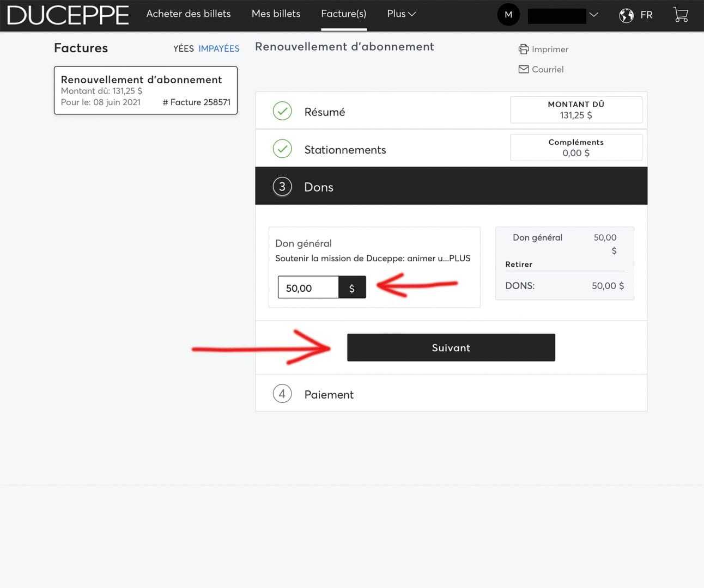Open the account name dropdown arrow

(594, 15)
